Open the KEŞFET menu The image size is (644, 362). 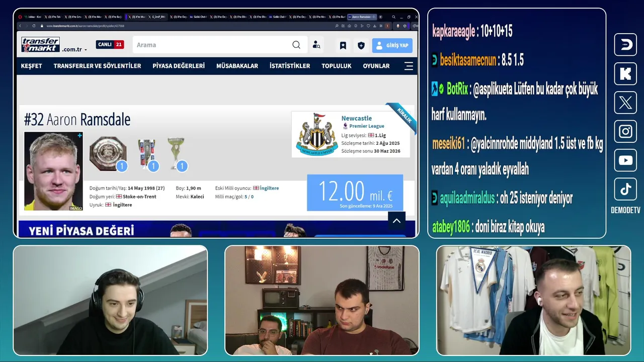pos(31,66)
